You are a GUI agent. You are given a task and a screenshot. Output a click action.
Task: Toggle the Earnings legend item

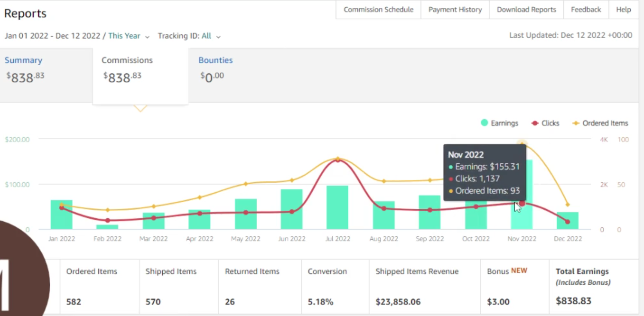(x=499, y=123)
